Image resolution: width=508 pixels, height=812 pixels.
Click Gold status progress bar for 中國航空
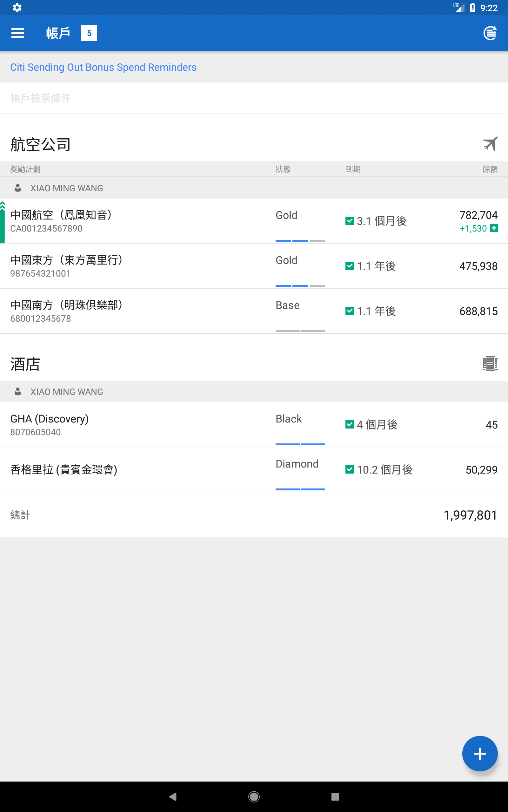(300, 240)
